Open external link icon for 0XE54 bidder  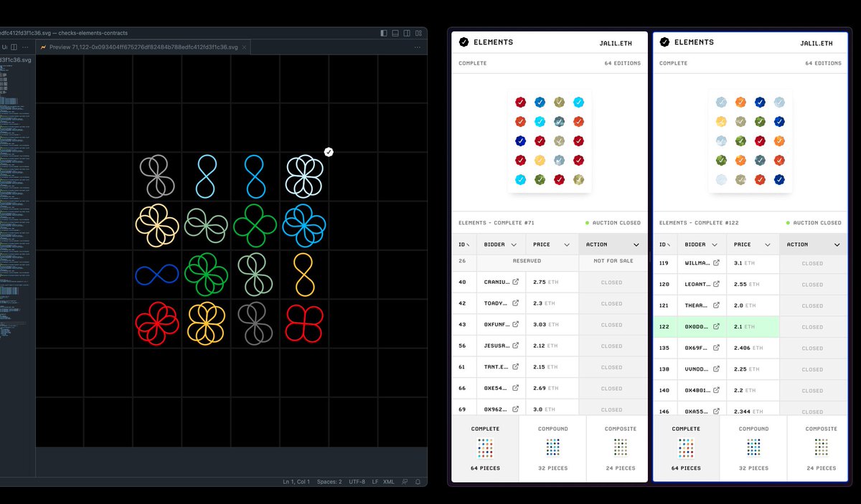click(x=515, y=388)
